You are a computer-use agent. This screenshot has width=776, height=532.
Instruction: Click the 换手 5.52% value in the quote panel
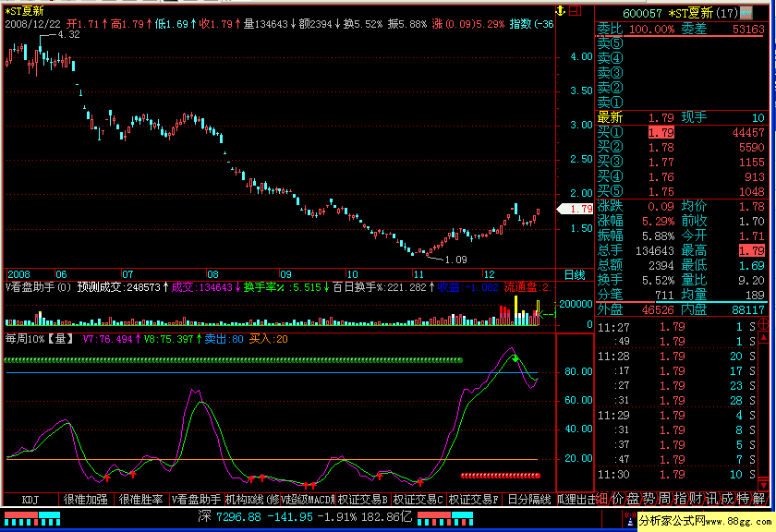658,281
